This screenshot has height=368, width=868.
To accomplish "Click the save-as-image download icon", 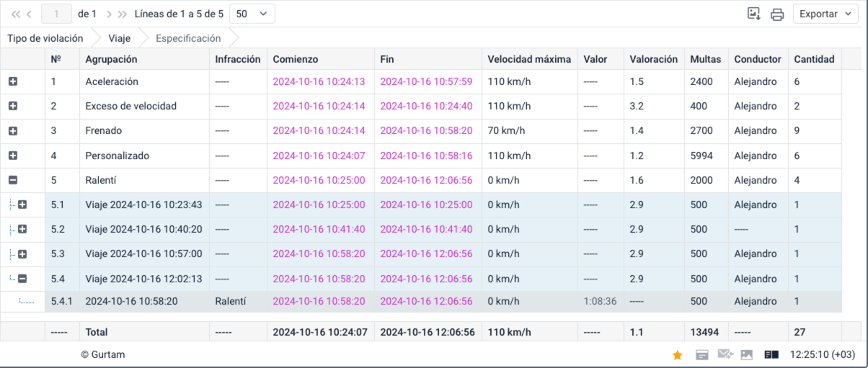I will tap(754, 14).
